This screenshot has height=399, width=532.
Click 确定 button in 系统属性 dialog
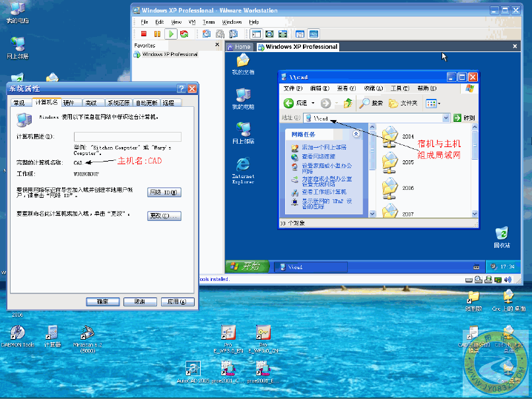(103, 301)
